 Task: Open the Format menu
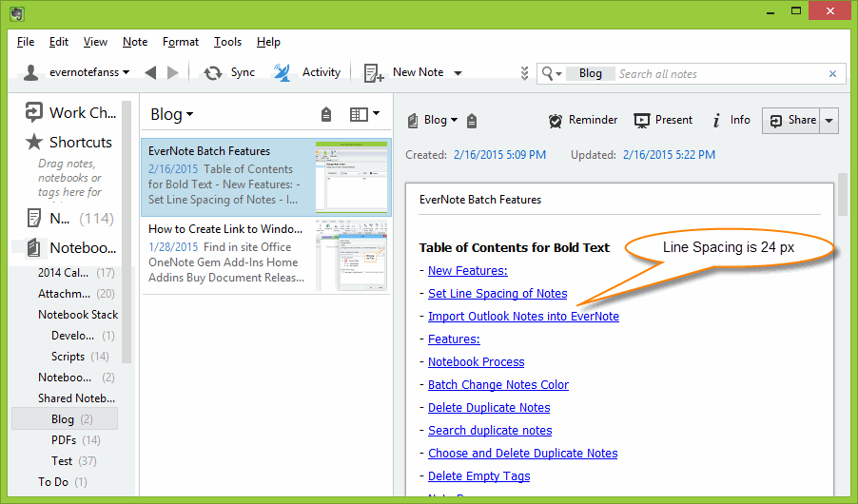[181, 42]
